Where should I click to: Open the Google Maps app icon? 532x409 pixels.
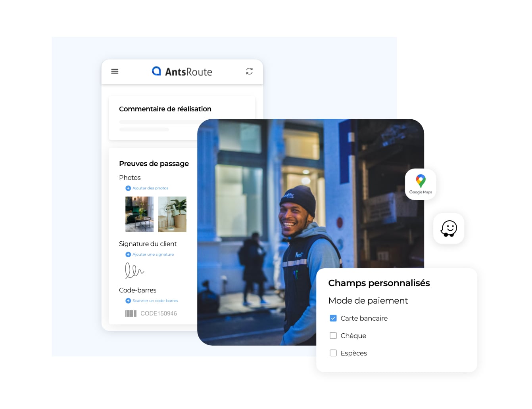[421, 184]
